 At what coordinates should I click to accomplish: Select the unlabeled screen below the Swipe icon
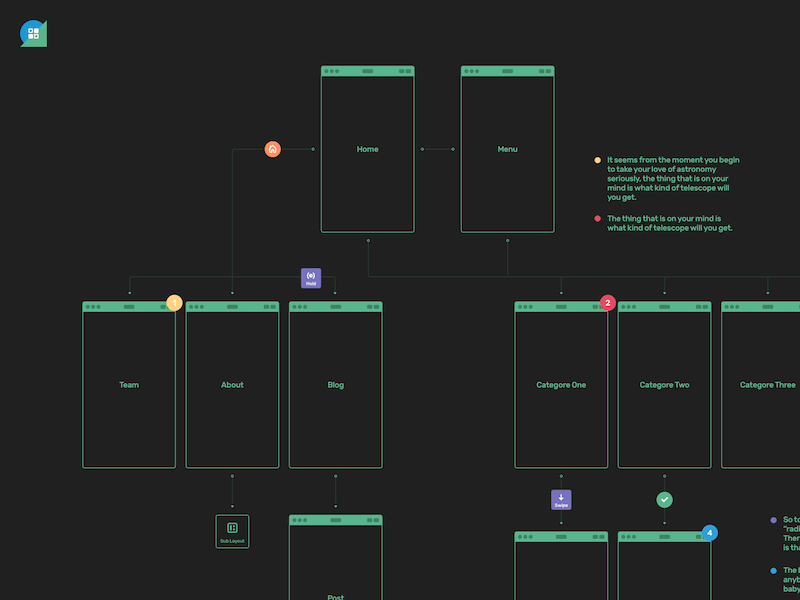(561, 565)
